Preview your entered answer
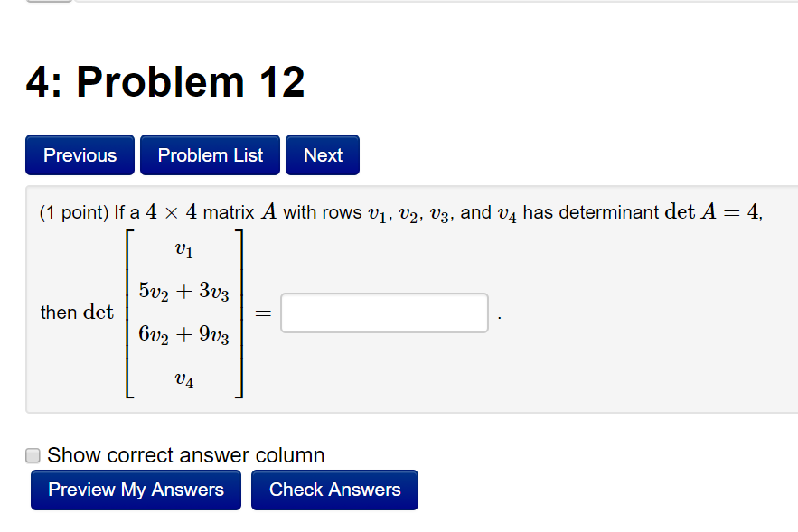The height and width of the screenshot is (532, 798). 136,490
